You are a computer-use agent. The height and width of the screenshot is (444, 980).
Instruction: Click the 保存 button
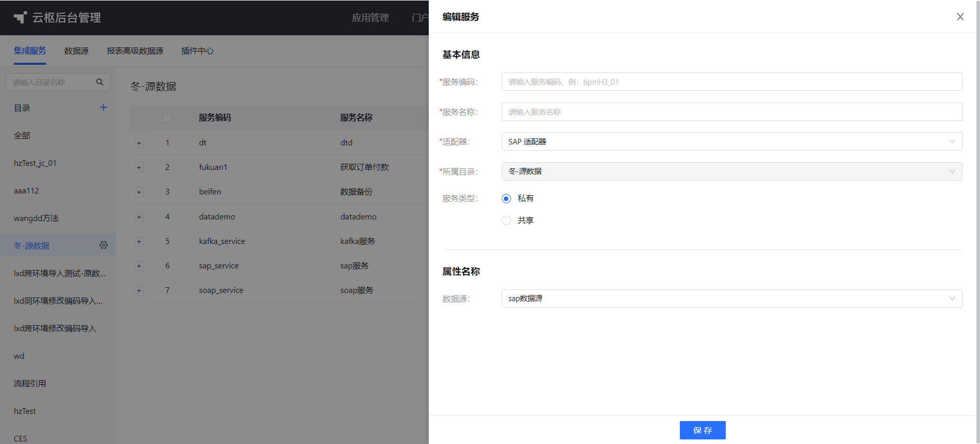click(702, 430)
